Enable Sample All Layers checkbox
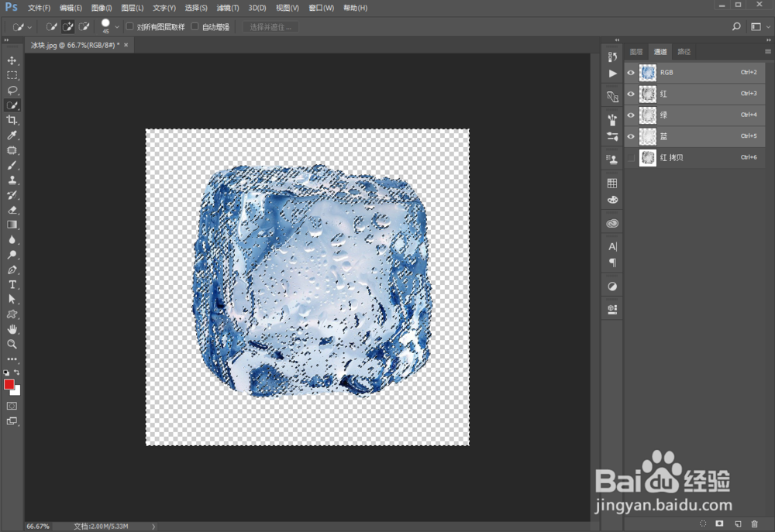This screenshot has height=532, width=775. click(x=130, y=26)
